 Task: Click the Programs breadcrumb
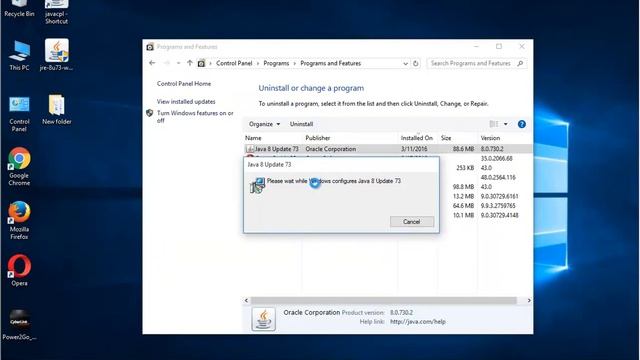276,64
